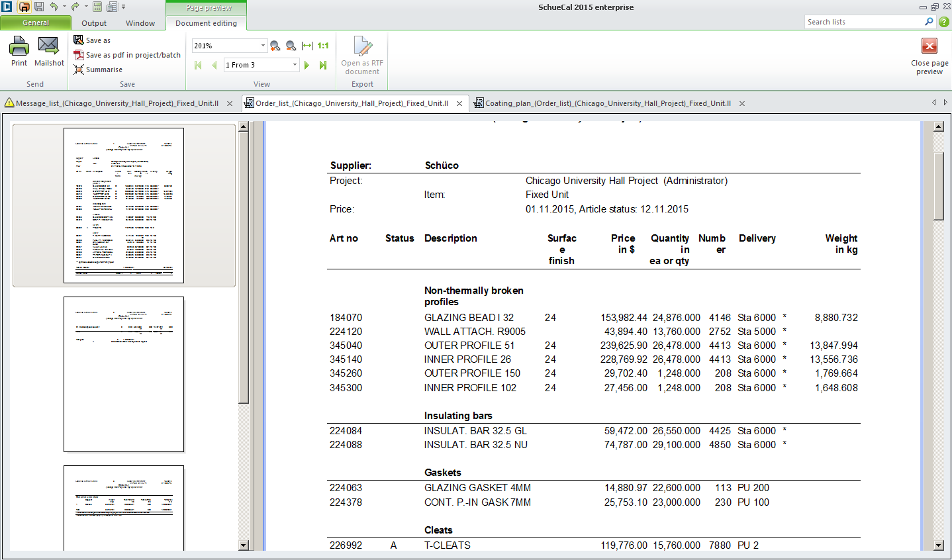Click the zoom in magnifier icon
Image resolution: width=952 pixels, height=560 pixels.
[x=275, y=46]
